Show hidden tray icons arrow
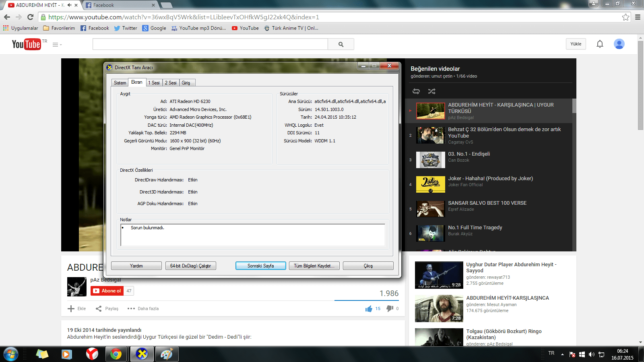The height and width of the screenshot is (362, 644). tap(562, 354)
